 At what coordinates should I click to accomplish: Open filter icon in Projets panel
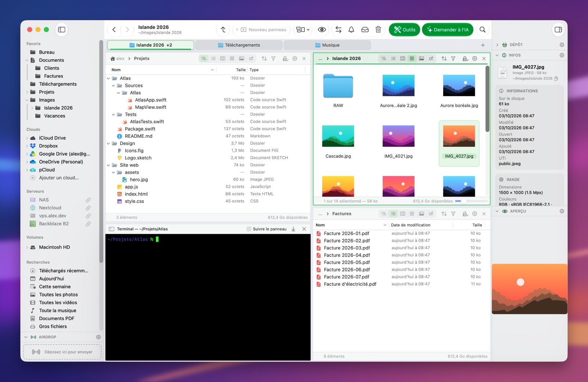(x=273, y=59)
